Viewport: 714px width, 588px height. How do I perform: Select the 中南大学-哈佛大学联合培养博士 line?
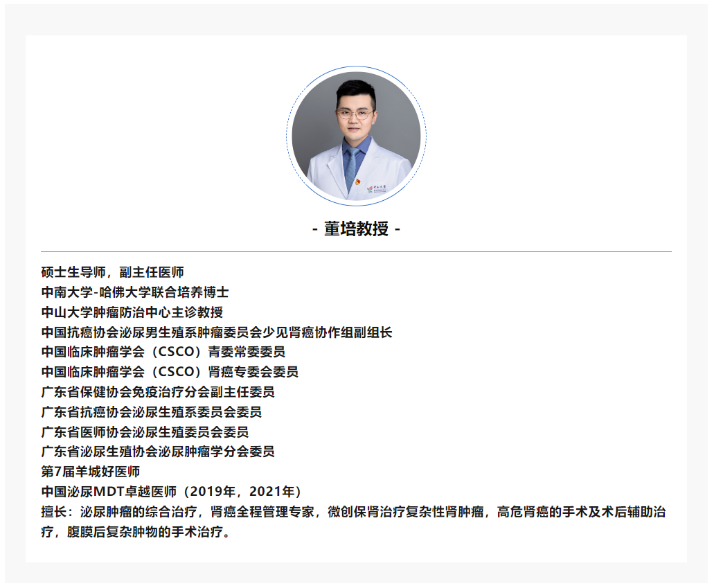[135, 292]
